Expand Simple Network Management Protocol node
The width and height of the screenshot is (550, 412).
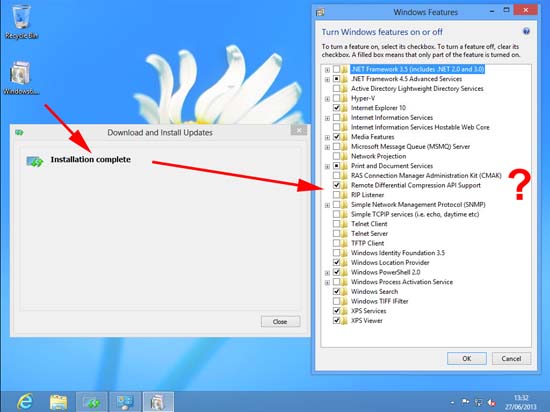coord(327,205)
